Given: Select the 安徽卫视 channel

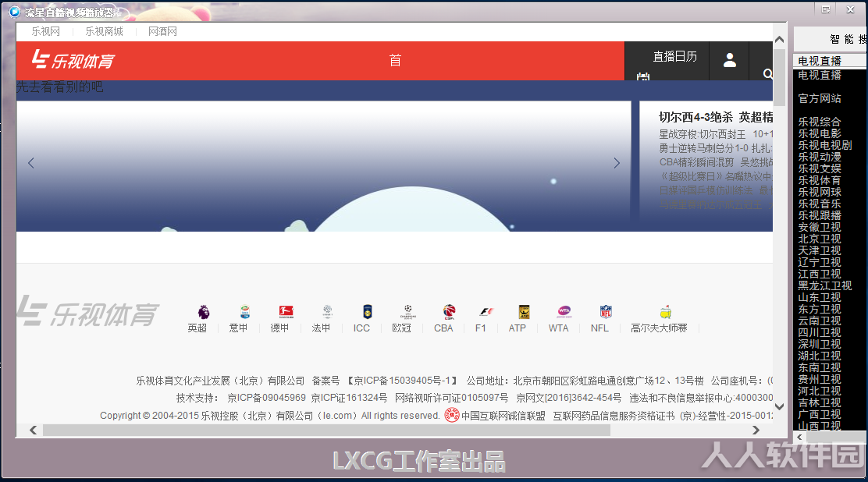Looking at the screenshot, I should 820,227.
